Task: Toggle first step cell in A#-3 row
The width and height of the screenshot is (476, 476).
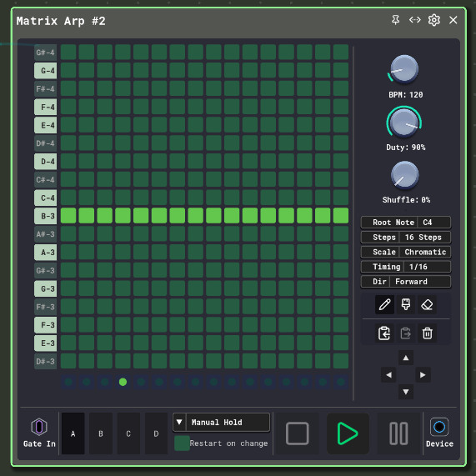Action: coord(68,234)
